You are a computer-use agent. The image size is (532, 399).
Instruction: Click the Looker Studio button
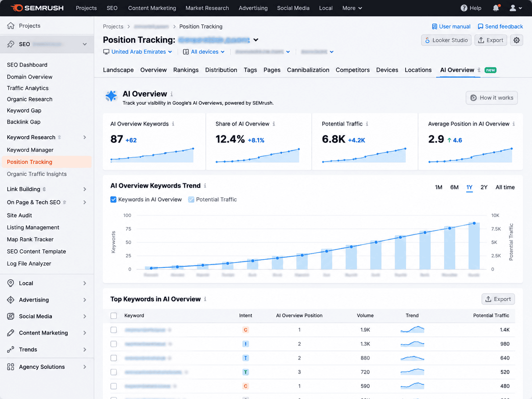coord(446,40)
